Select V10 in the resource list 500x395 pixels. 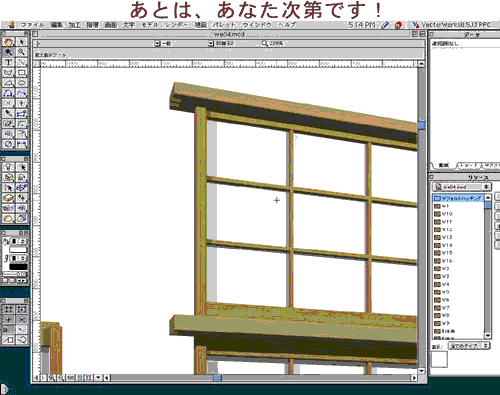447,214
